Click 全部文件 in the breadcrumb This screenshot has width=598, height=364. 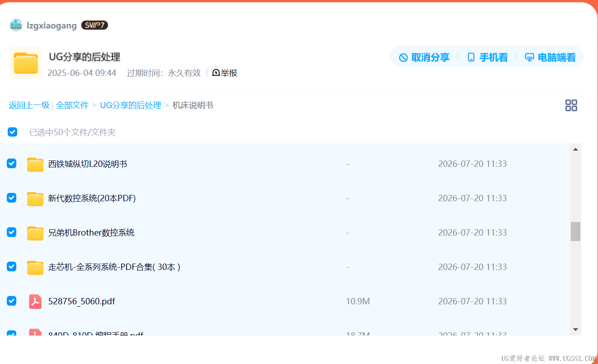72,105
